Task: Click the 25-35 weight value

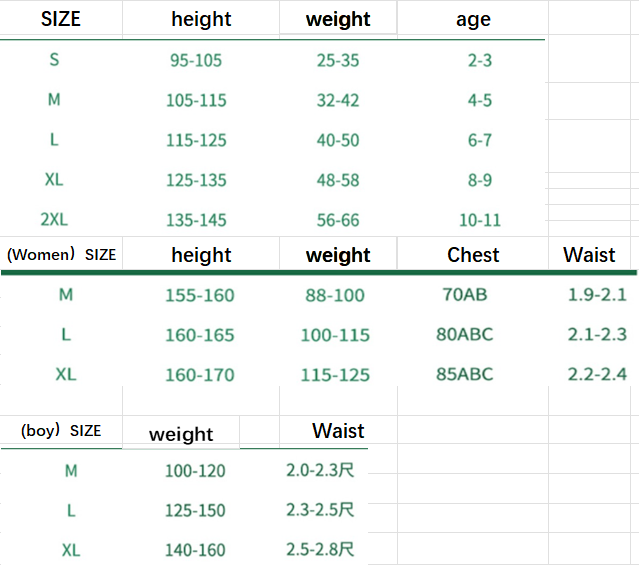Action: pyautogui.click(x=338, y=60)
